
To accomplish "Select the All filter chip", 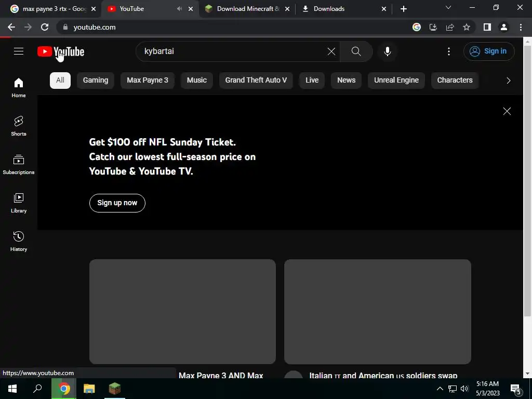I will 60,81.
